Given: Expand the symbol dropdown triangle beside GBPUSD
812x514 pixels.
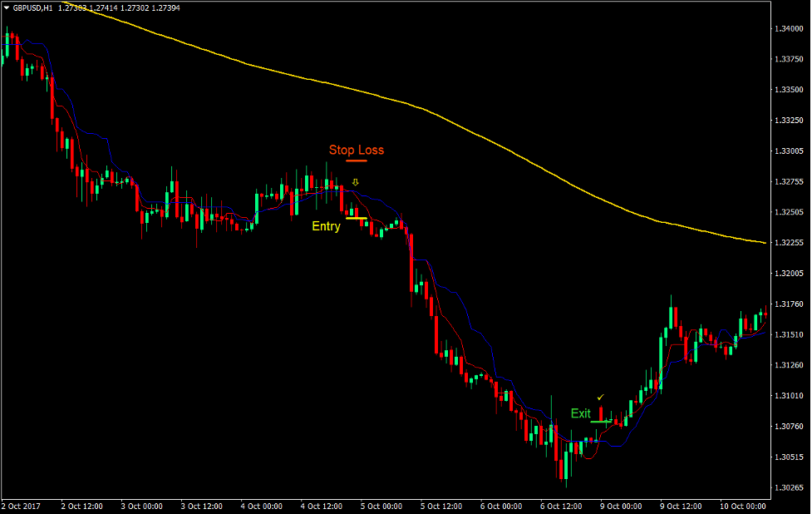Looking at the screenshot, I should [x=7, y=6].
